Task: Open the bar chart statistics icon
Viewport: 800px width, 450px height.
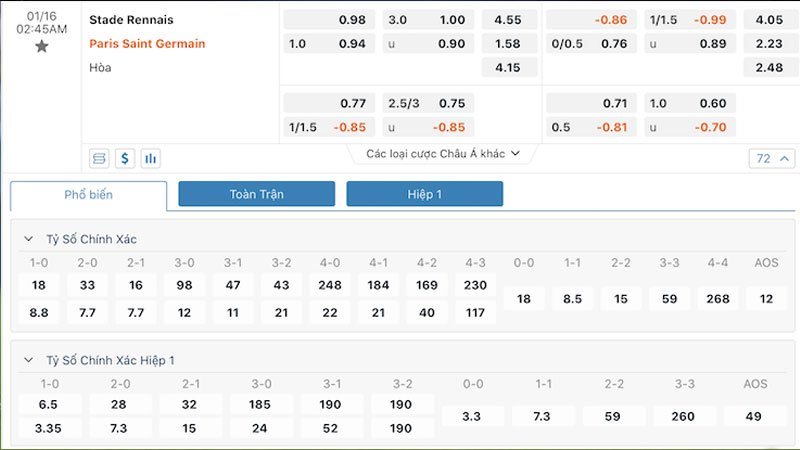Action: pos(151,158)
